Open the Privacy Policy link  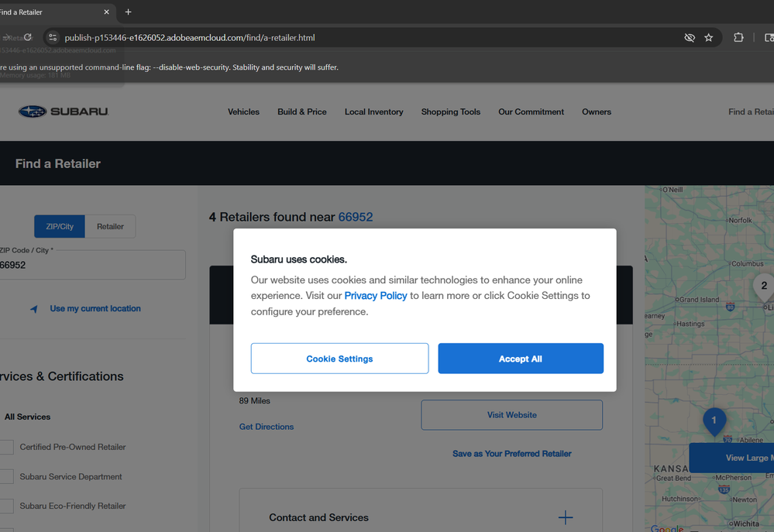tap(375, 296)
